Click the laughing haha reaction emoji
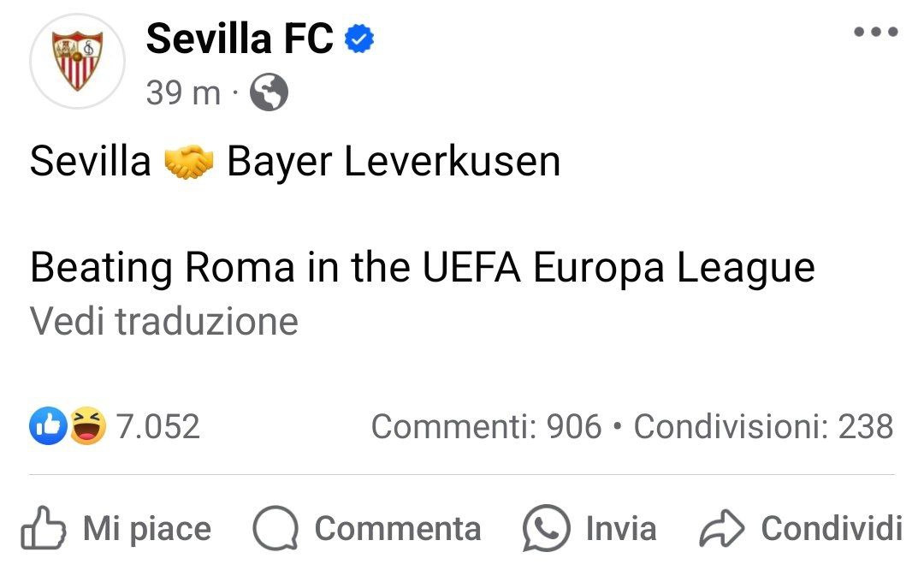 point(88,425)
